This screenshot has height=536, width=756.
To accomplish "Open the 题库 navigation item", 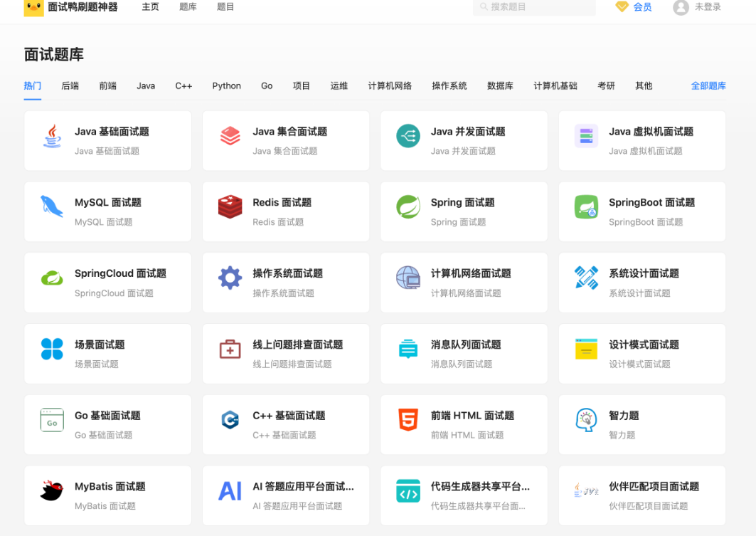I will [x=188, y=6].
